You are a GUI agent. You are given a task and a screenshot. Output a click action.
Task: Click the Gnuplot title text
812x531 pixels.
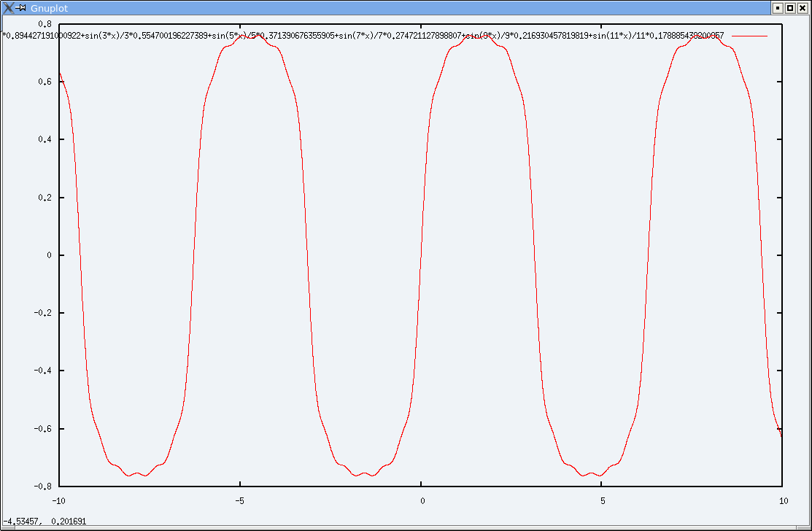coord(49,8)
